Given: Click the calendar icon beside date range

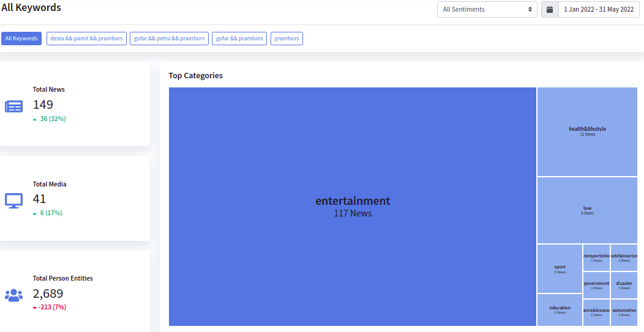Looking at the screenshot, I should point(550,9).
